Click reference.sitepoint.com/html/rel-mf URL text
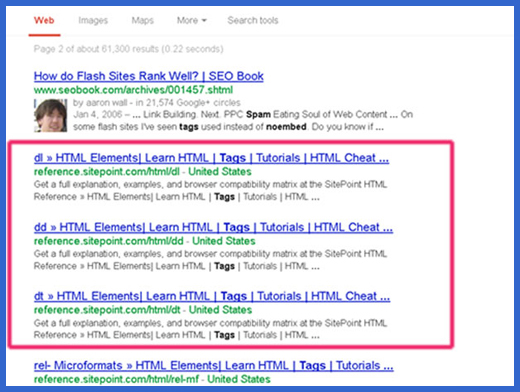The width and height of the screenshot is (520, 392). [x=116, y=379]
